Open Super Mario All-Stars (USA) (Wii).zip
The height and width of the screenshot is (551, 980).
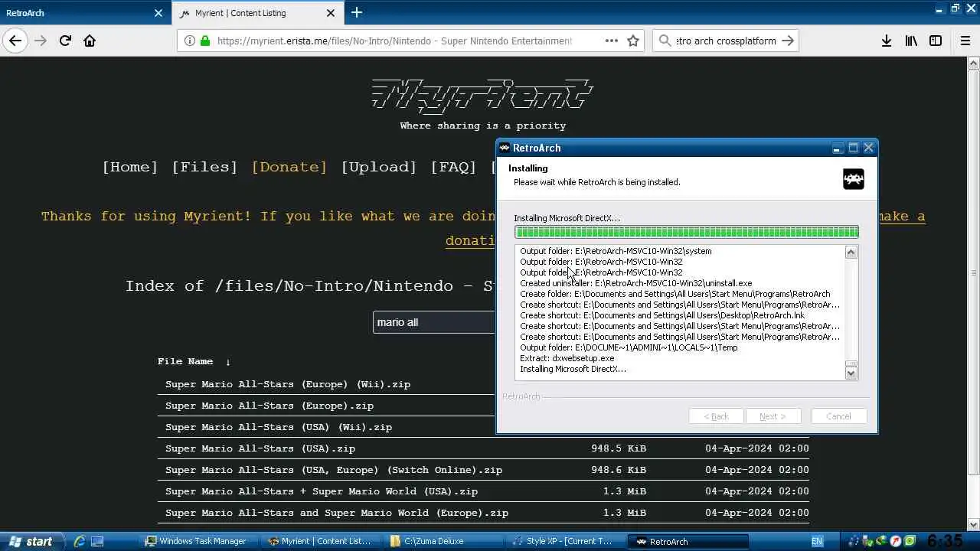point(279,427)
